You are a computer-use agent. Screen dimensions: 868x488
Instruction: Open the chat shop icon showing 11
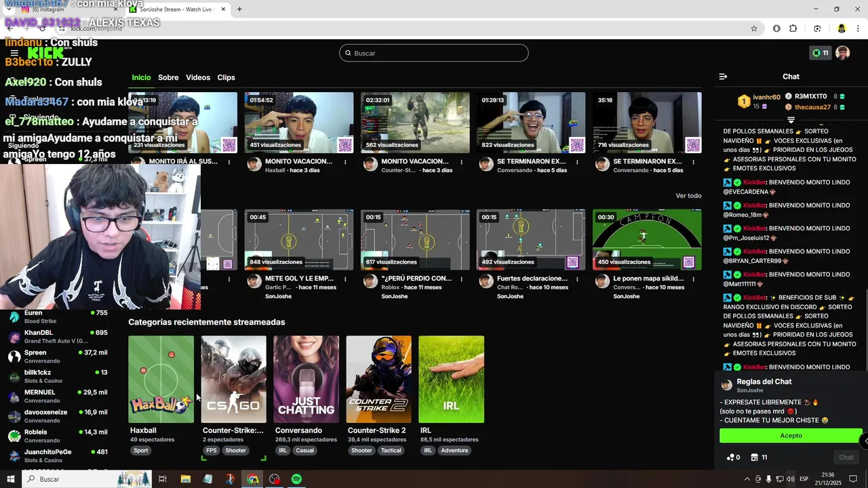(x=759, y=457)
